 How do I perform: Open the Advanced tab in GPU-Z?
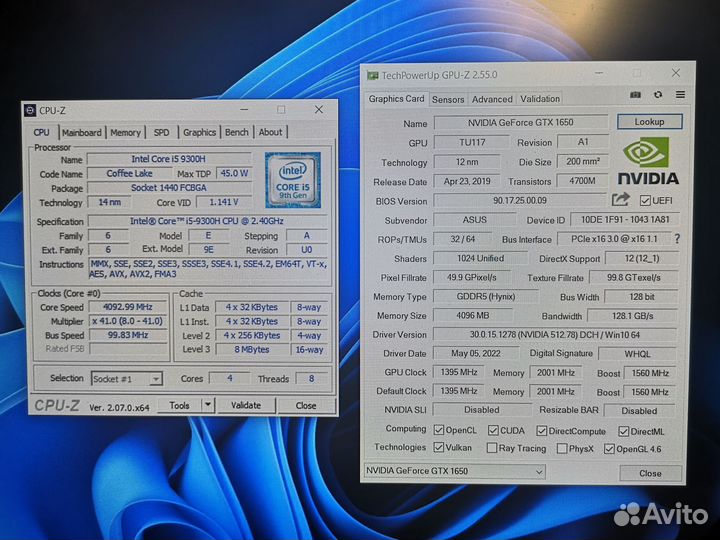tap(492, 99)
